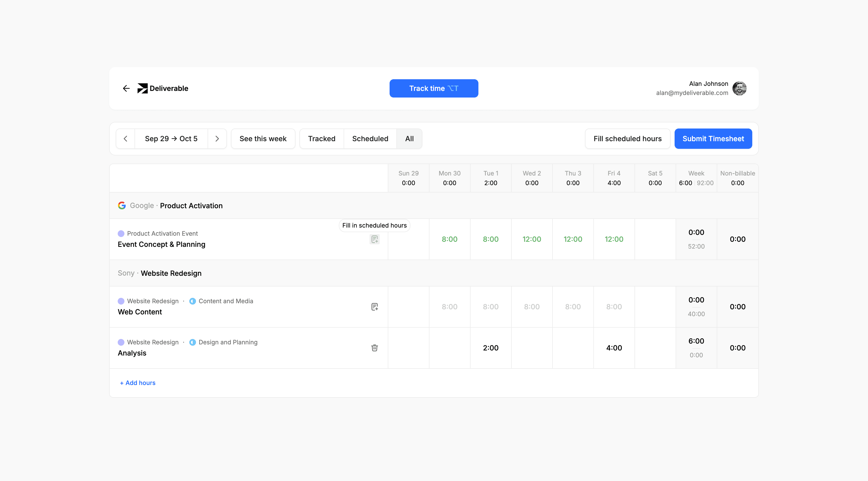Click Fri 4 column header
This screenshot has height=481, width=868.
pyautogui.click(x=614, y=178)
